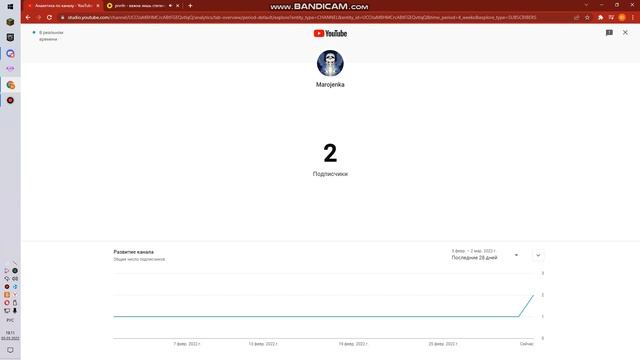
Task: Open a new browser tab
Action: click(x=190, y=6)
